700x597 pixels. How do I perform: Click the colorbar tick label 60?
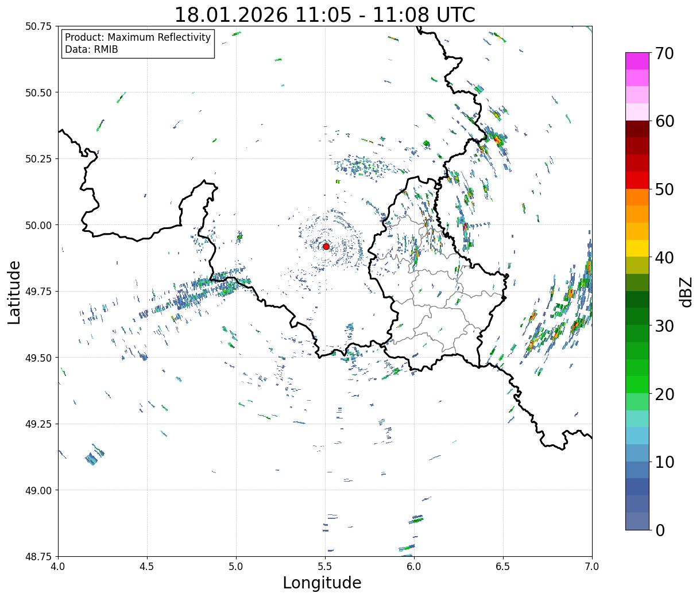[x=664, y=121]
